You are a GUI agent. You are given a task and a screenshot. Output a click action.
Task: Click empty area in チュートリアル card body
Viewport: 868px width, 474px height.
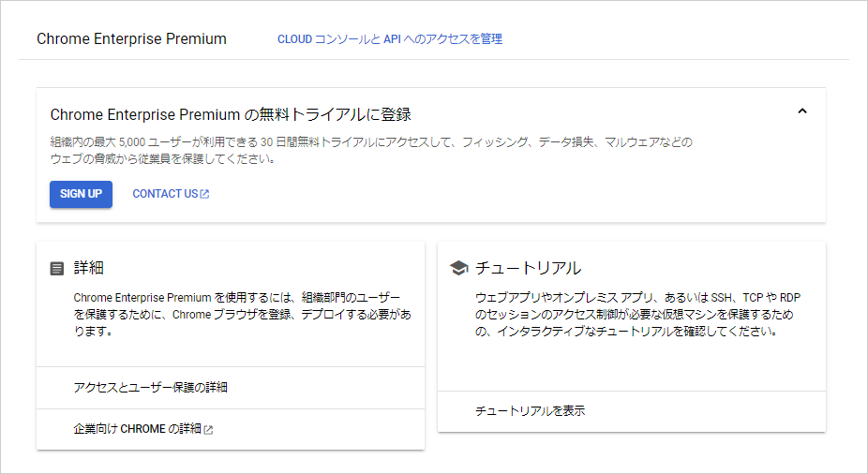click(x=632, y=364)
